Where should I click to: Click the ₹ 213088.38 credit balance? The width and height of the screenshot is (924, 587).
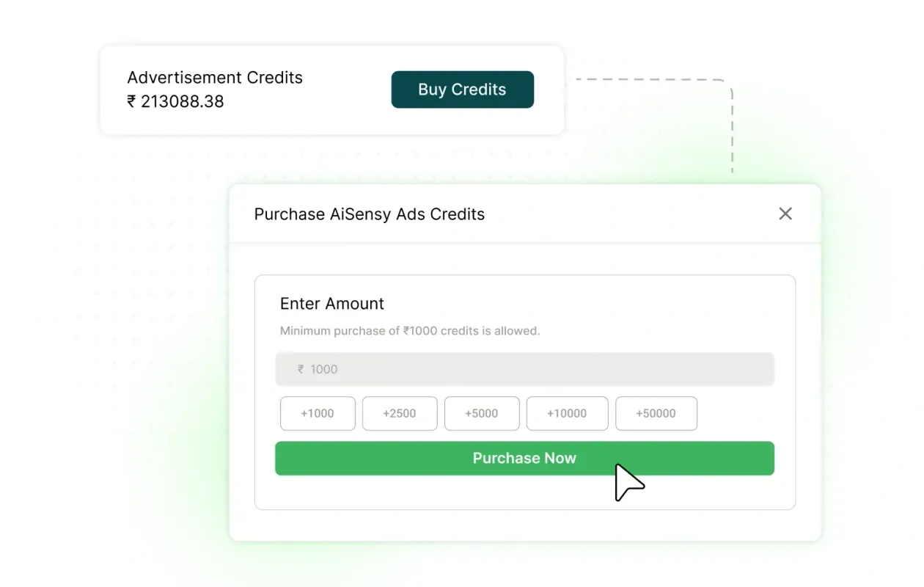[x=175, y=102]
